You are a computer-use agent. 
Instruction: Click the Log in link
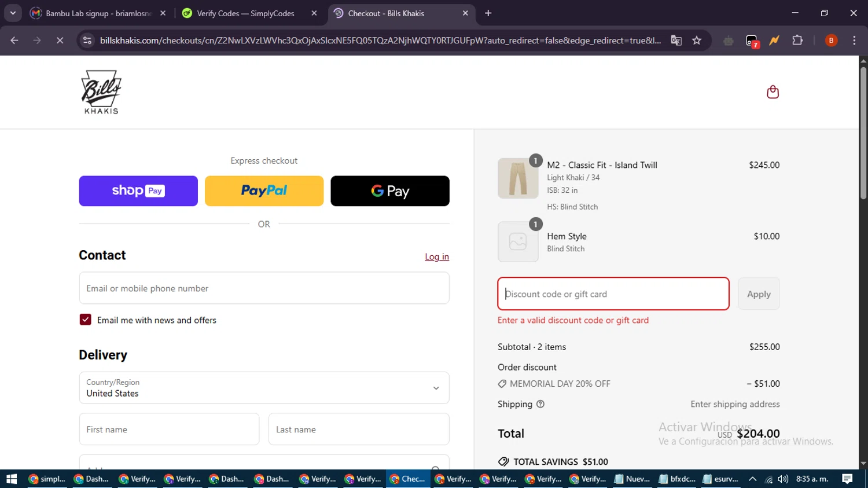[x=437, y=256]
